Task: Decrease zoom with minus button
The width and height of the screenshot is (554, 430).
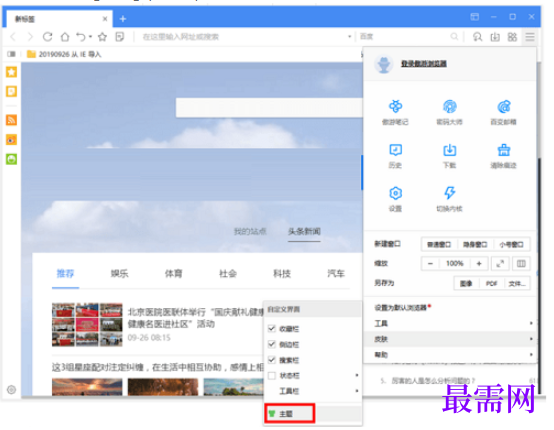Action: click(x=430, y=264)
